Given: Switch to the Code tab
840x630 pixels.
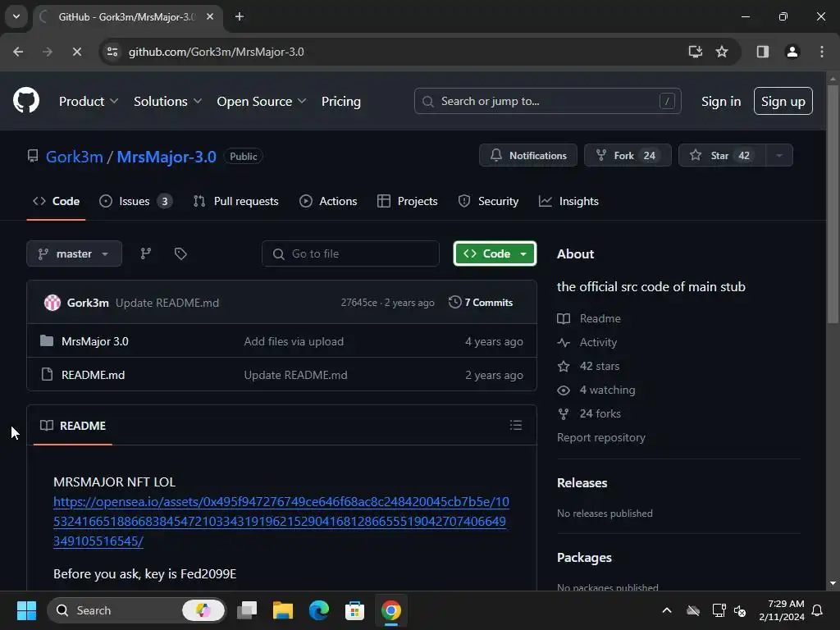Looking at the screenshot, I should click(57, 201).
